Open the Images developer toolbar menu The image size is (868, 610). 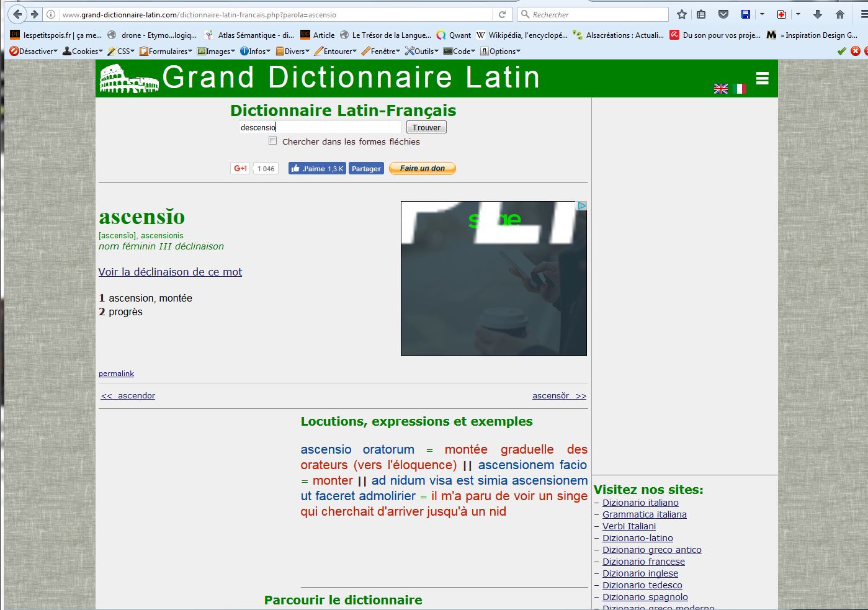coord(216,52)
